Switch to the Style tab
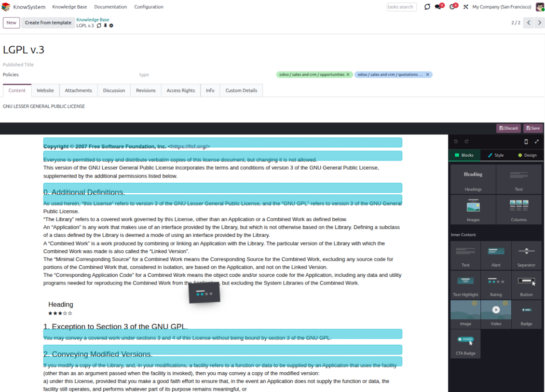The image size is (545, 392). (x=496, y=155)
